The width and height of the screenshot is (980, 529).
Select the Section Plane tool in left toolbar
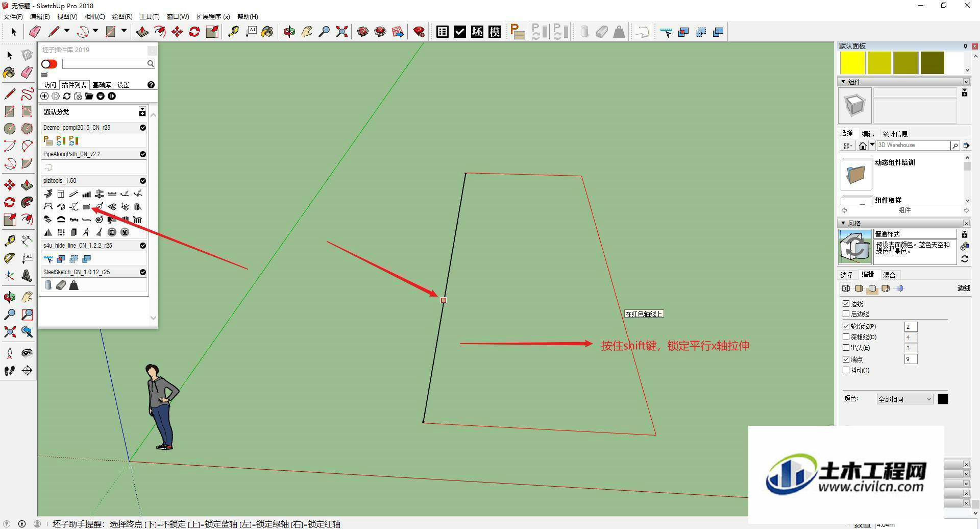pyautogui.click(x=27, y=371)
